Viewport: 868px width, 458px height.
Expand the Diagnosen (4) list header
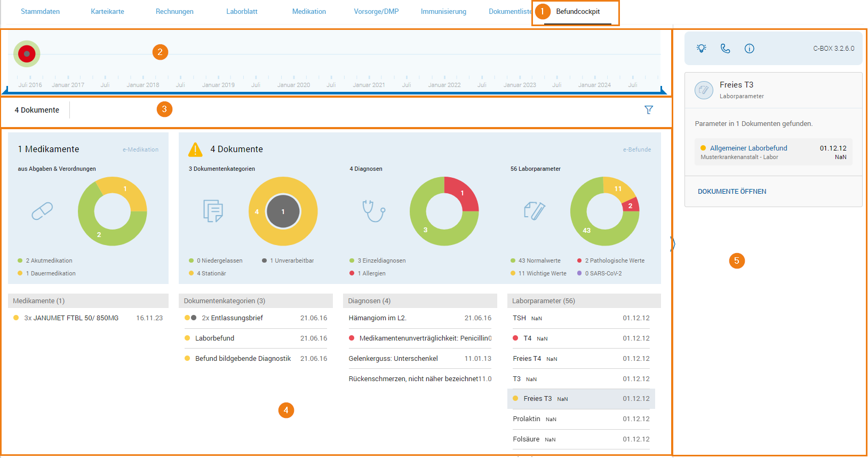point(419,301)
